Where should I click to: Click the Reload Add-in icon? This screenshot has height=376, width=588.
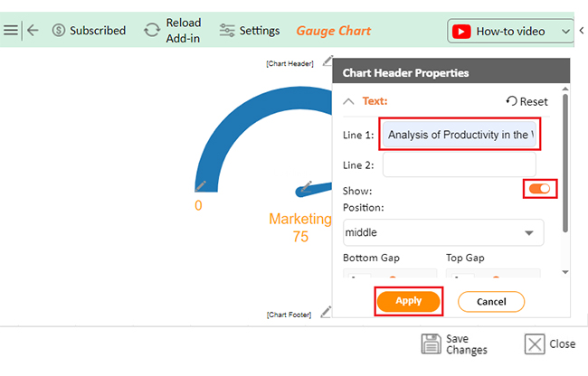(152, 31)
